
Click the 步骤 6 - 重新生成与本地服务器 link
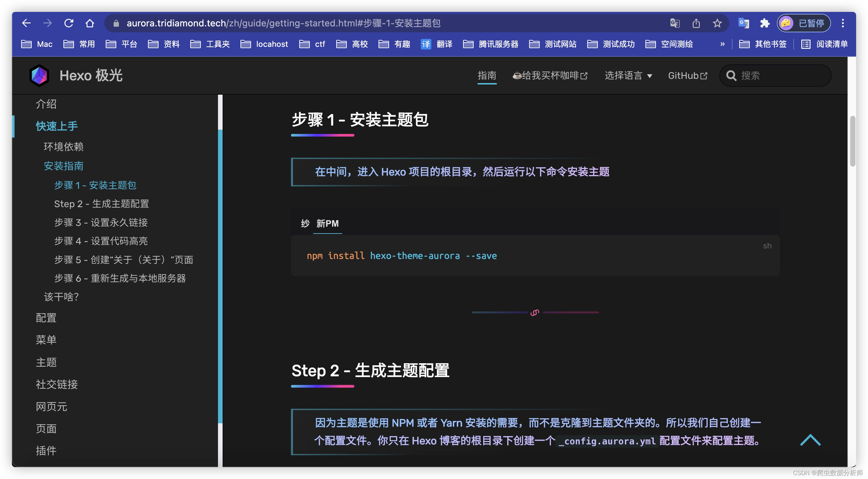click(120, 278)
